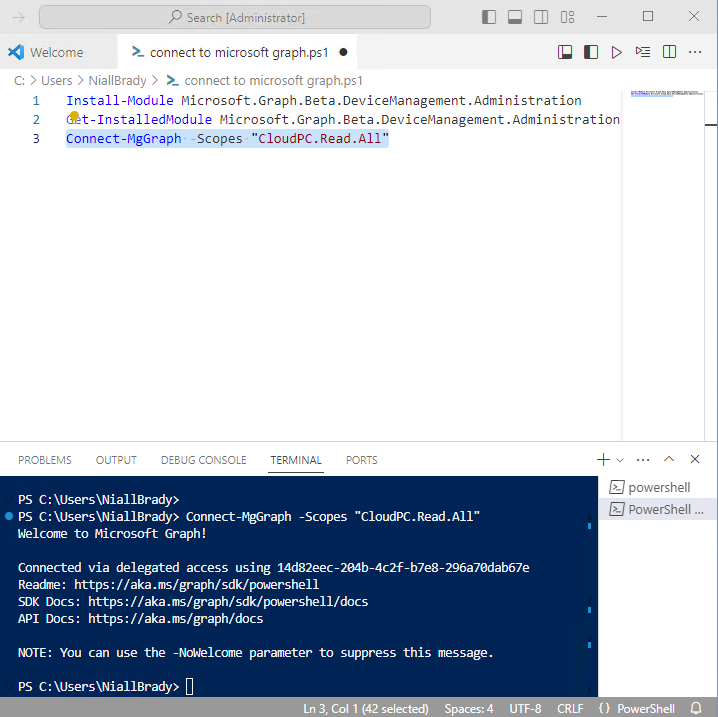Click line number 1 in the gutter

coord(36,101)
